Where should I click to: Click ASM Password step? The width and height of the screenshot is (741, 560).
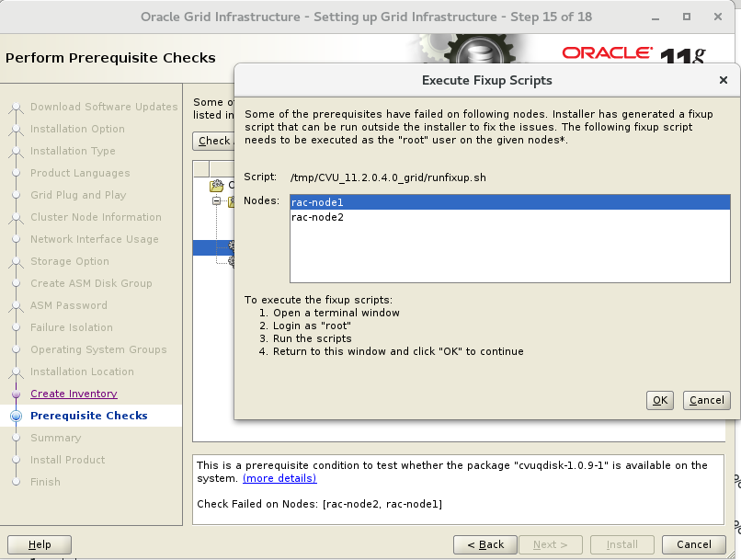(69, 305)
